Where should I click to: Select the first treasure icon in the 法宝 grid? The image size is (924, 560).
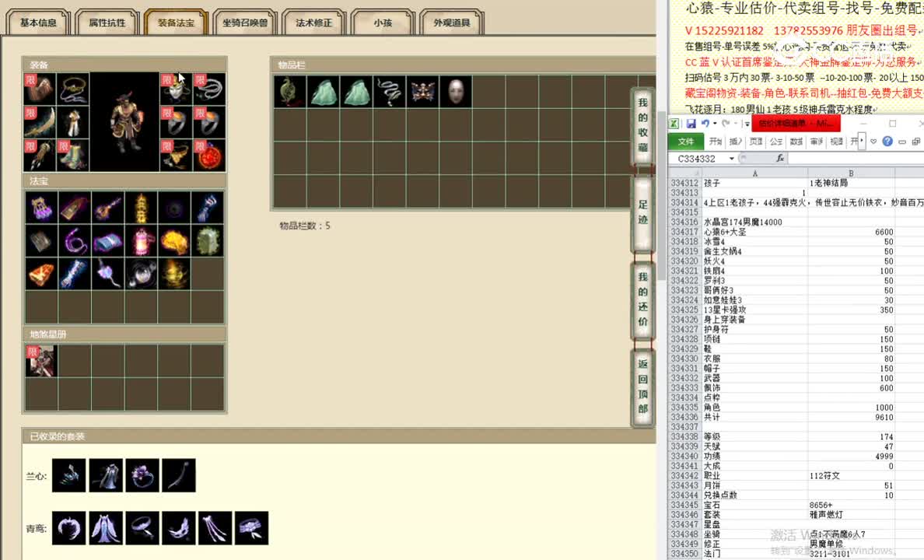pyautogui.click(x=40, y=207)
